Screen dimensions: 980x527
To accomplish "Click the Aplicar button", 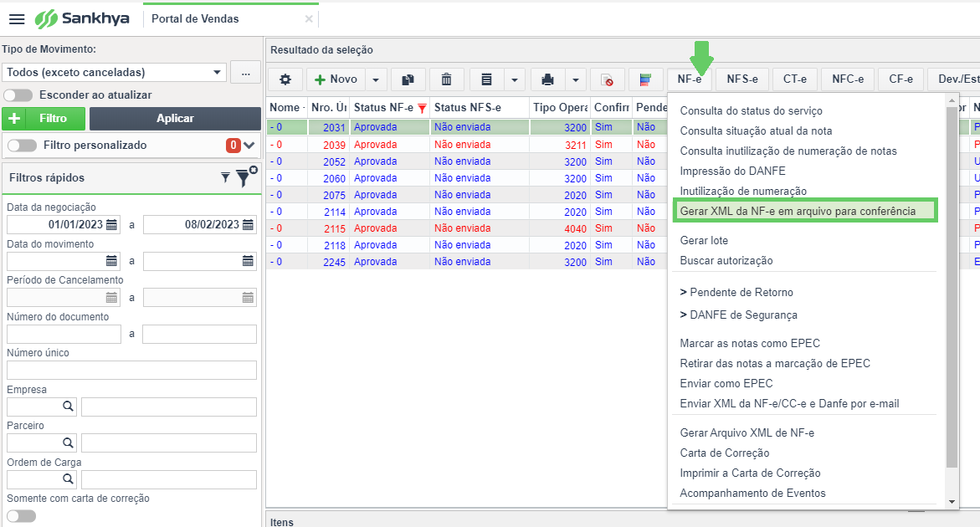I will pos(175,118).
